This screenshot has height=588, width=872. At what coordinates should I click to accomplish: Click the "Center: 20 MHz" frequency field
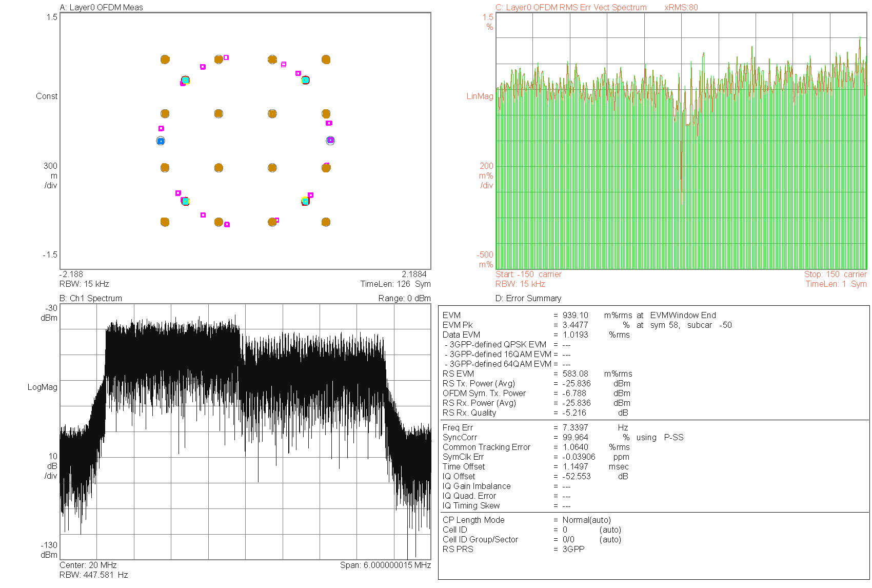(88, 565)
